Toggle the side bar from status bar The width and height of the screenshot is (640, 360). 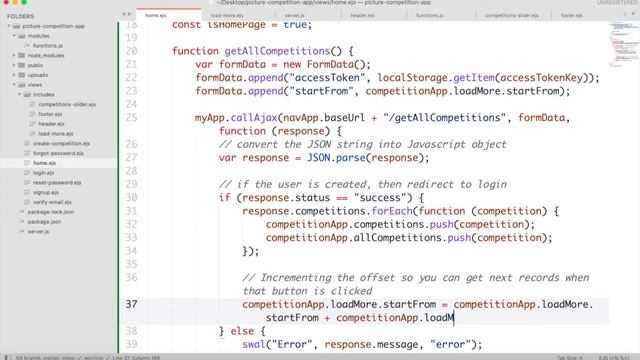[x=7, y=358]
